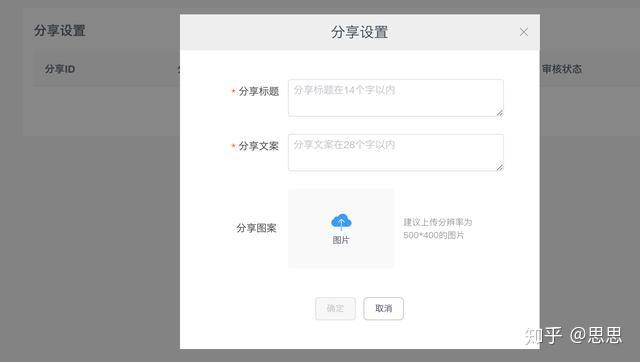The width and height of the screenshot is (640, 362).
Task: Click the 审核状态 column header
Action: 562,69
